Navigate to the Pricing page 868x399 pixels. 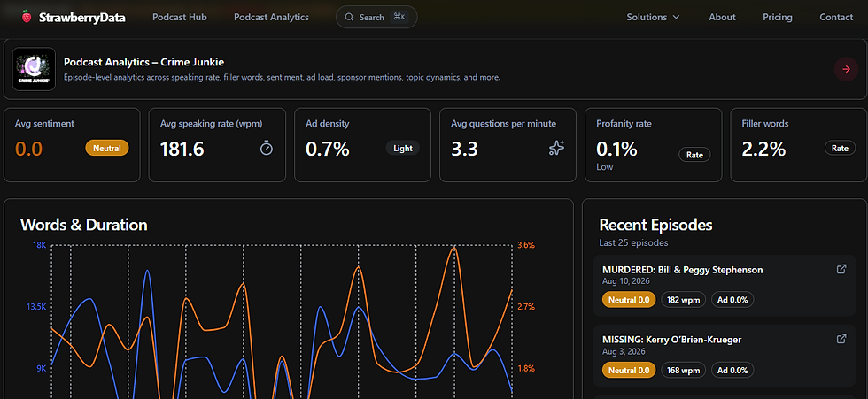click(778, 17)
